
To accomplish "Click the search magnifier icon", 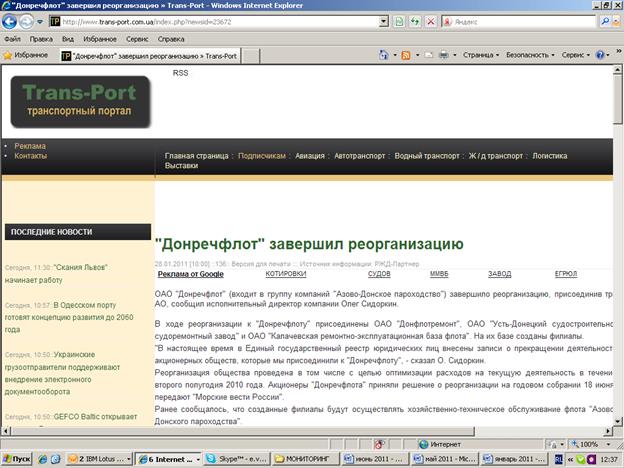I will 604,22.
